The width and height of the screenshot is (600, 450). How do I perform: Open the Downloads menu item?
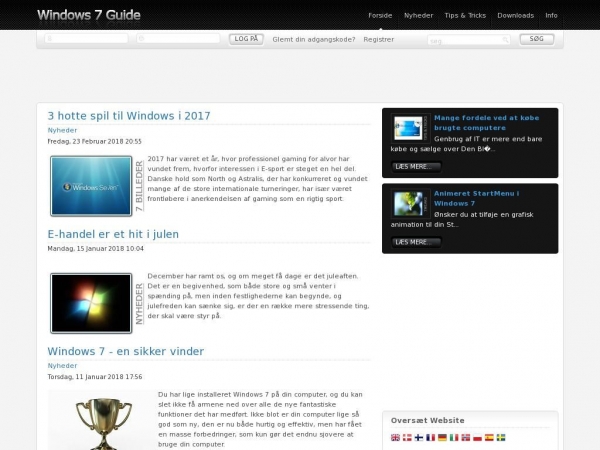[515, 15]
